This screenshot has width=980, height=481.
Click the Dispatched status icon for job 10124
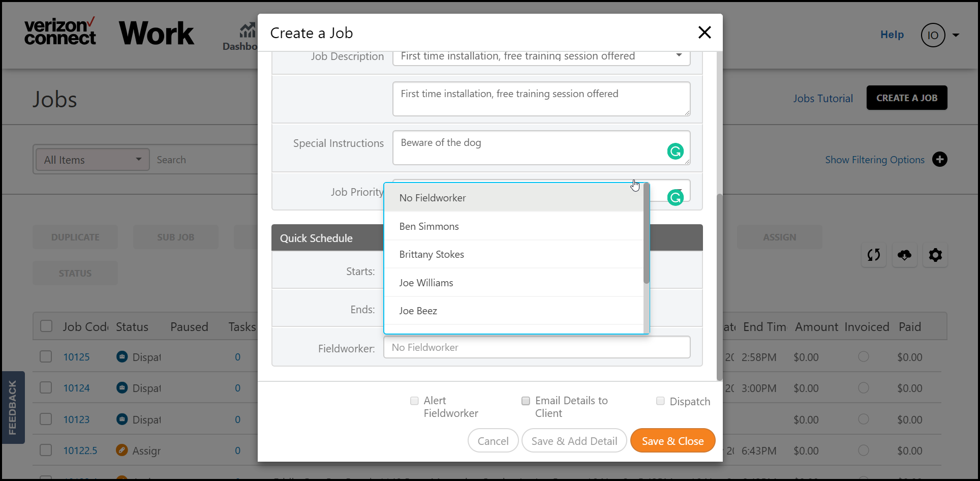coord(122,387)
